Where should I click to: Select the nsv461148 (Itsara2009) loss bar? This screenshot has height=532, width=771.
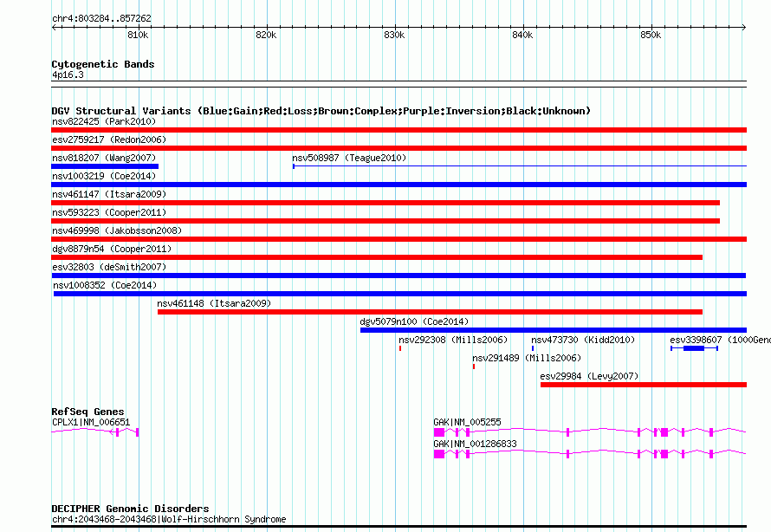click(430, 312)
